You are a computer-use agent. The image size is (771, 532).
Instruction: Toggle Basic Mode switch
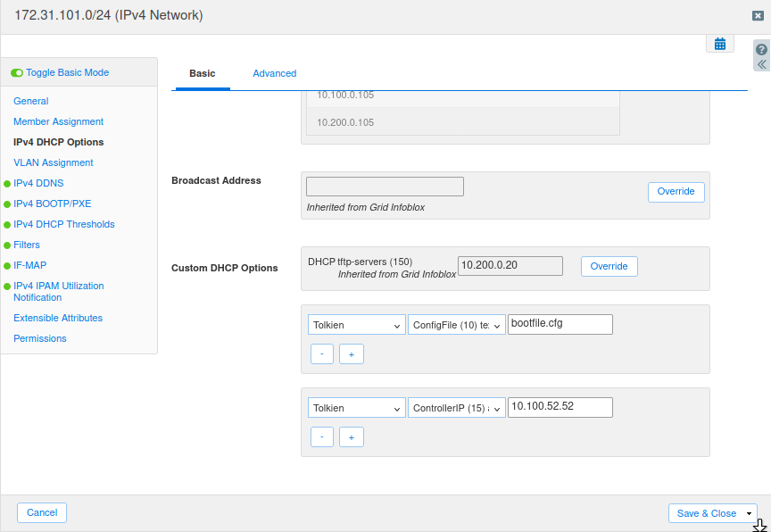click(x=17, y=72)
